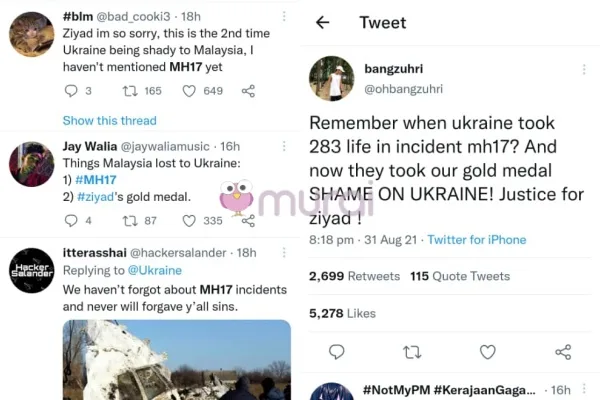Open the Show this thread link

(x=110, y=121)
